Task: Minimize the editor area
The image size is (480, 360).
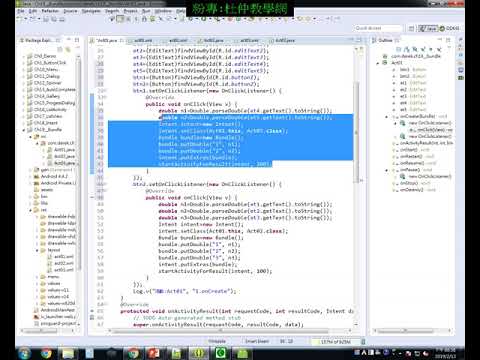Action: [x=350, y=40]
